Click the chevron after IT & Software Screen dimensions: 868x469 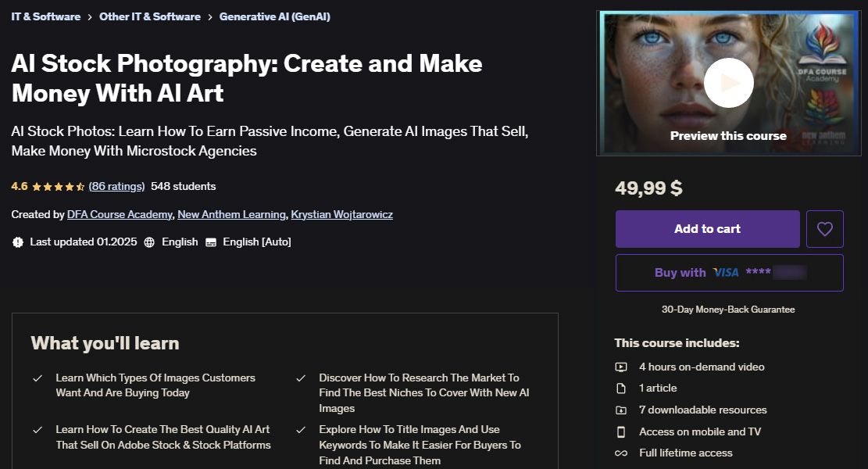click(90, 17)
